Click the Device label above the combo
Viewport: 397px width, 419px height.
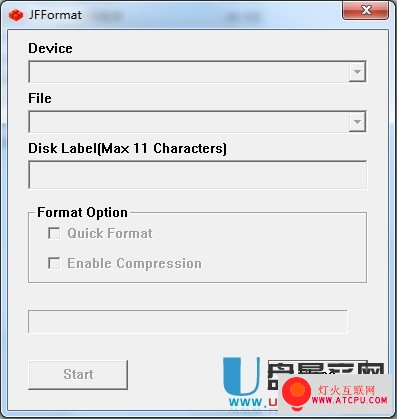50,48
